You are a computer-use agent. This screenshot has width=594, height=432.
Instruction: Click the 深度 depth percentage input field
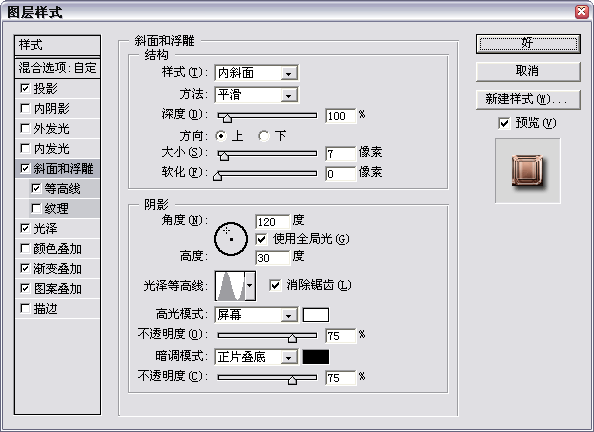[341, 116]
